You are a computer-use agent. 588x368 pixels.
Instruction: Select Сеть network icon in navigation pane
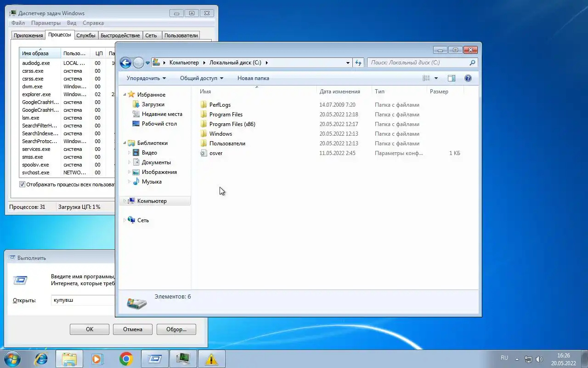131,220
